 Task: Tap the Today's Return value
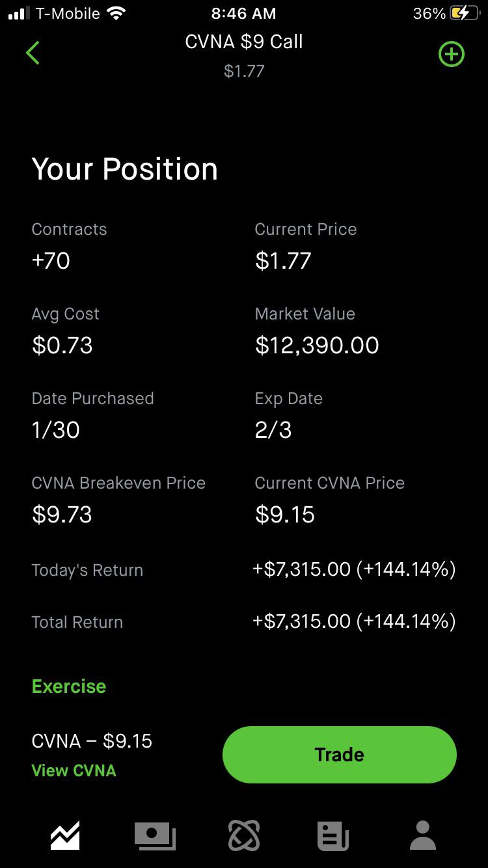[354, 570]
